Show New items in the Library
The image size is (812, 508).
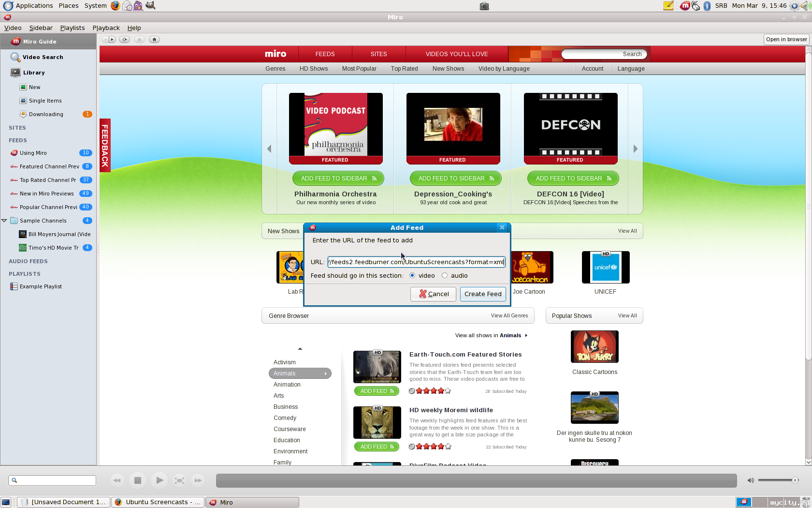click(x=48, y=87)
